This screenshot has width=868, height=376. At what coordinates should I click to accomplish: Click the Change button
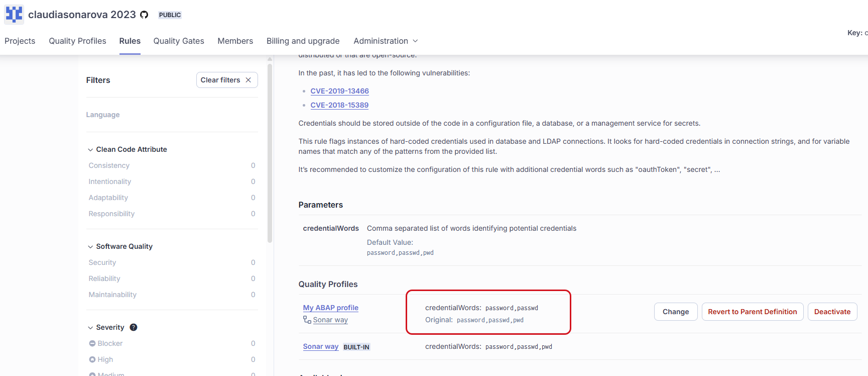coord(676,312)
